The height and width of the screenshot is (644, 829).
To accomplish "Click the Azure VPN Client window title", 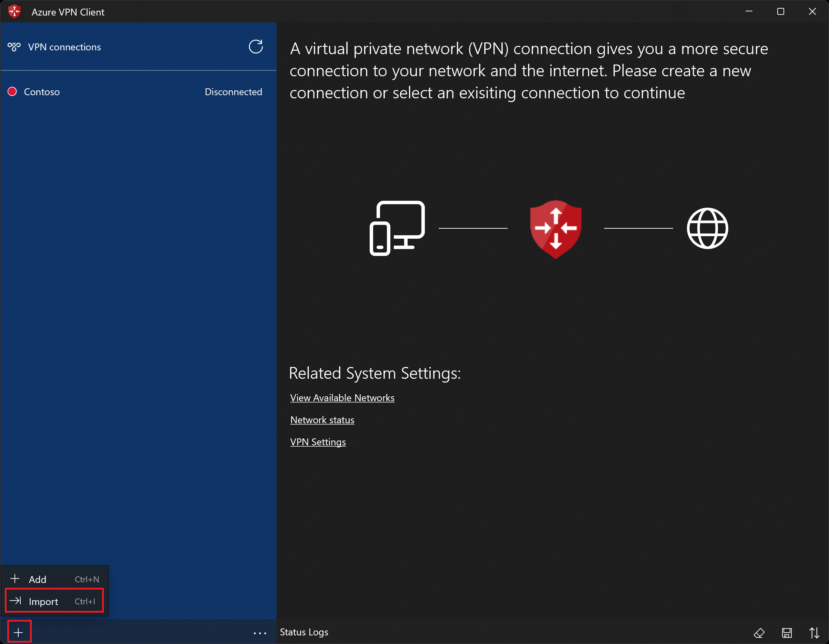I will tap(68, 12).
